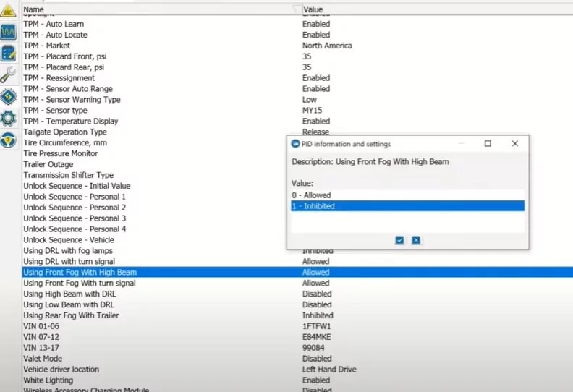Select 'White Lighting' row
This screenshot has width=573, height=392.
[297, 380]
